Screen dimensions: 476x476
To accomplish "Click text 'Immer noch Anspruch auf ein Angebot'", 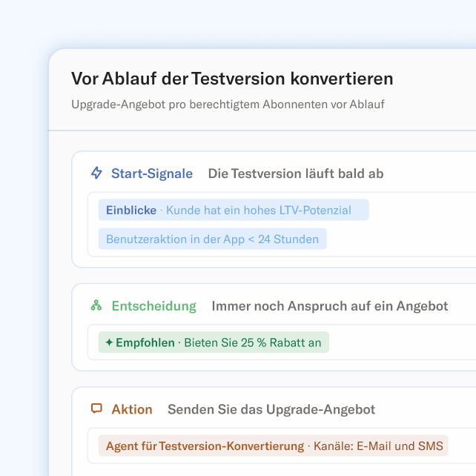I will [330, 306].
